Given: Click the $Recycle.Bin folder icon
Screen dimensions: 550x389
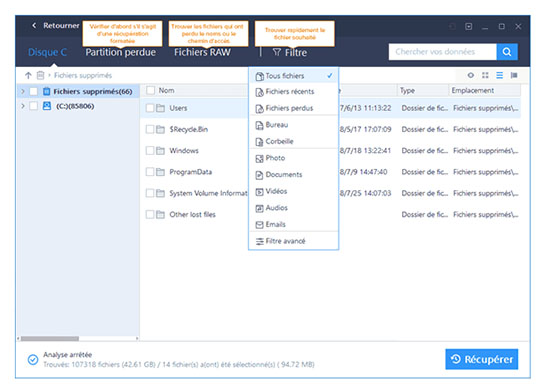Looking at the screenshot, I should click(x=160, y=129).
